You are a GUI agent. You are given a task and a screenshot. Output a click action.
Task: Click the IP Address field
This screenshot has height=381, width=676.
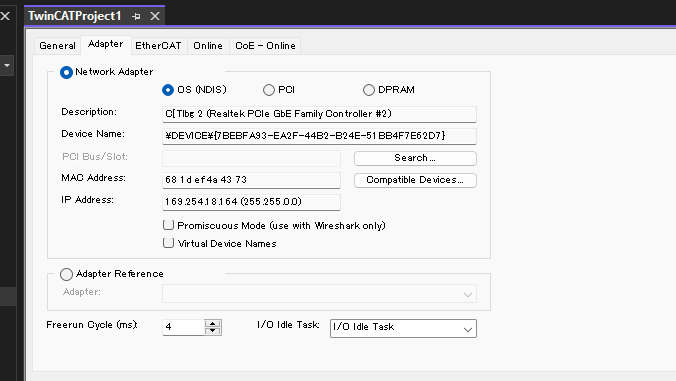click(x=251, y=202)
